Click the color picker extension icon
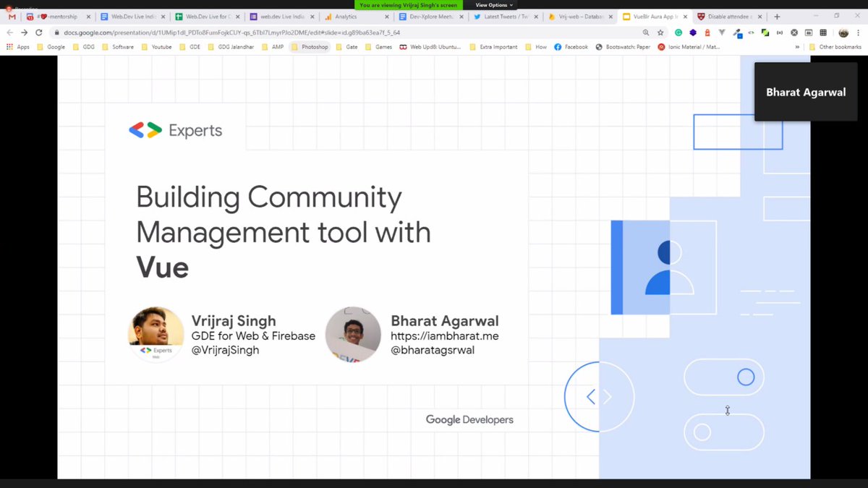This screenshot has width=868, height=488. [x=736, y=33]
